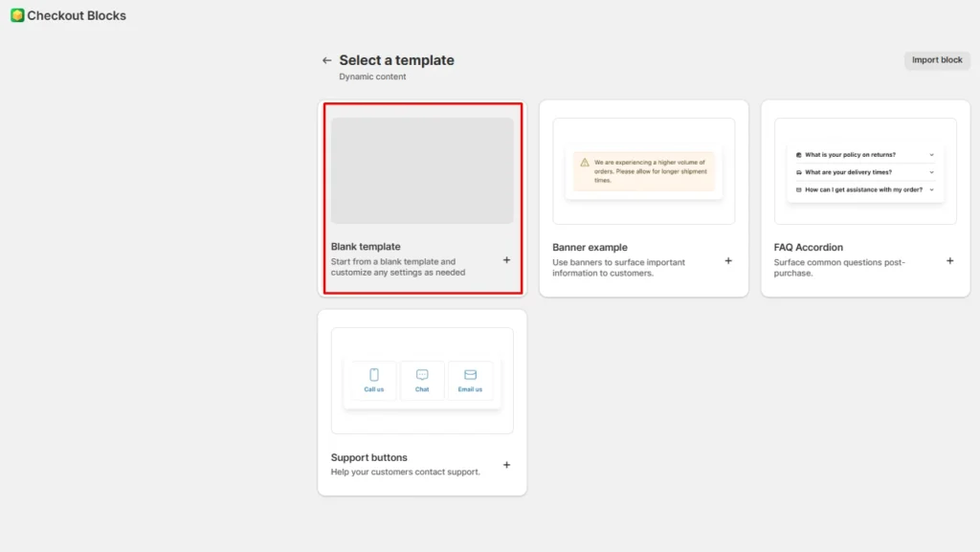Open the FAQ Accordion template card
This screenshot has width=980, height=552.
click(864, 198)
